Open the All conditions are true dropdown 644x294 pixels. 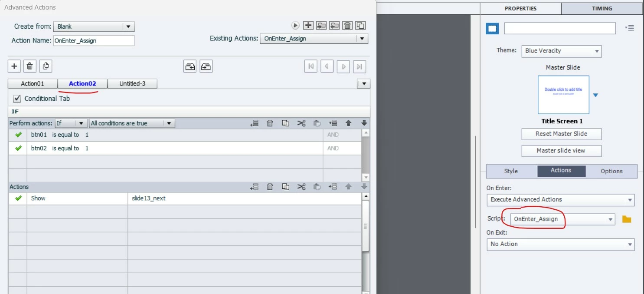132,123
